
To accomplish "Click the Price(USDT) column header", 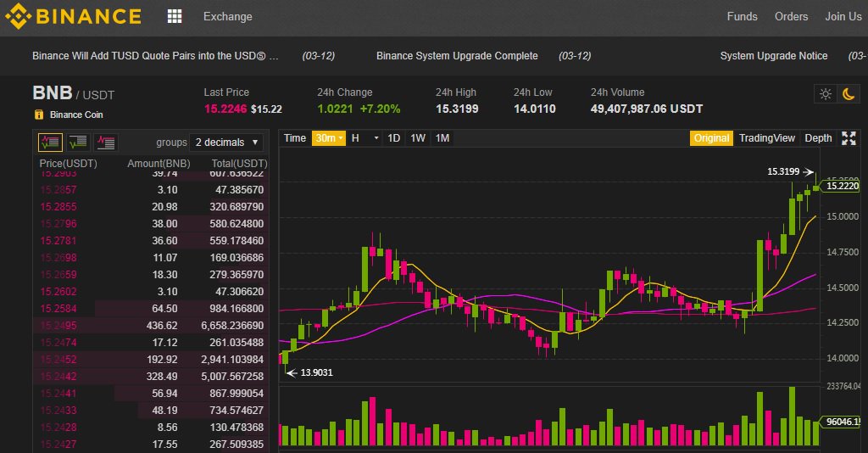I will 68,164.
